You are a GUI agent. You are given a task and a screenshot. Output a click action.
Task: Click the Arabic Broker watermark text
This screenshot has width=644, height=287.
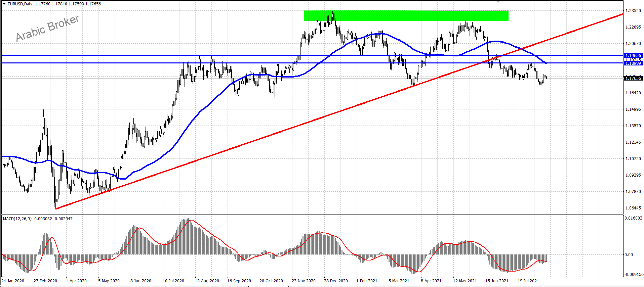pos(47,28)
